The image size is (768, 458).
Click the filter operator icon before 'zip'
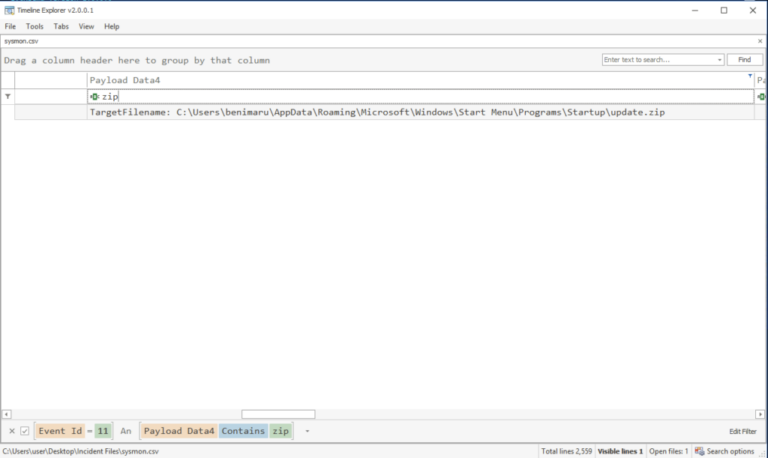[94, 96]
